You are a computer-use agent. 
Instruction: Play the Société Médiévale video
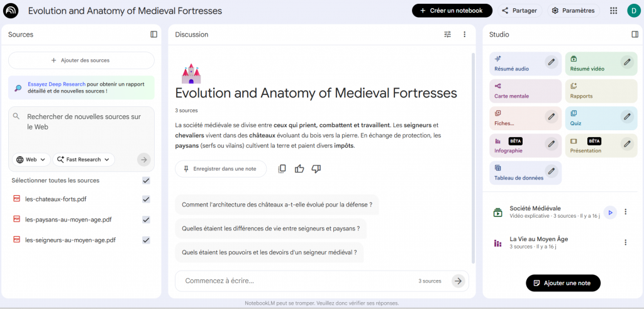point(609,212)
